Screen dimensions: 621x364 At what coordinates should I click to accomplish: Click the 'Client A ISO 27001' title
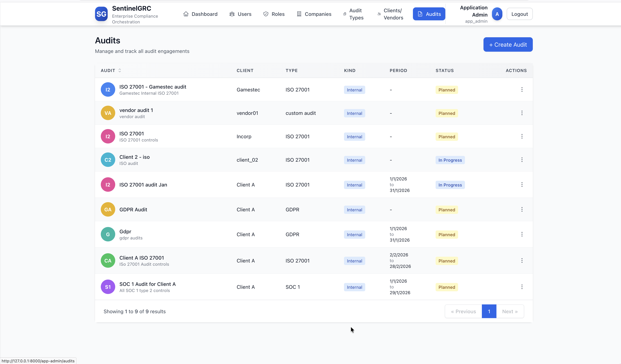(142, 258)
